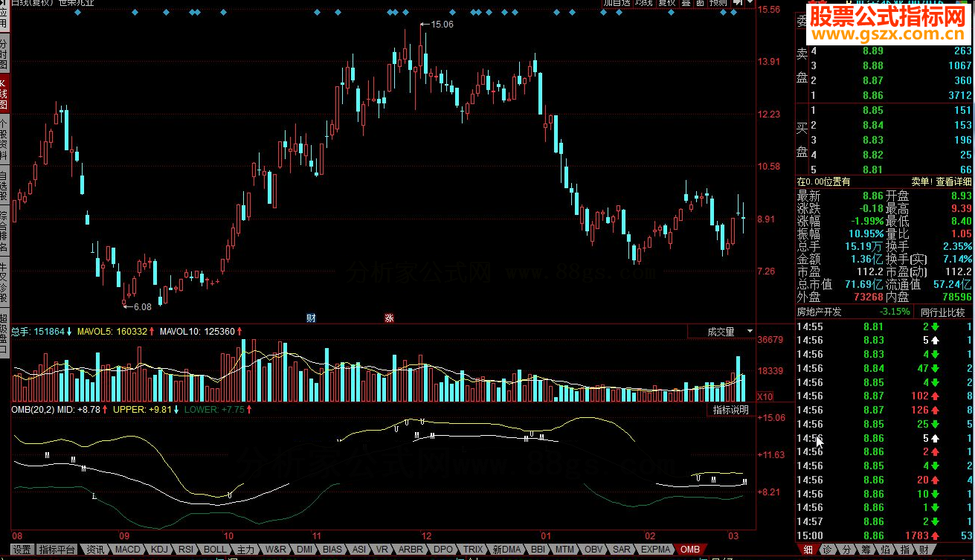Open the 分 tab icon at bottom right

846,550
